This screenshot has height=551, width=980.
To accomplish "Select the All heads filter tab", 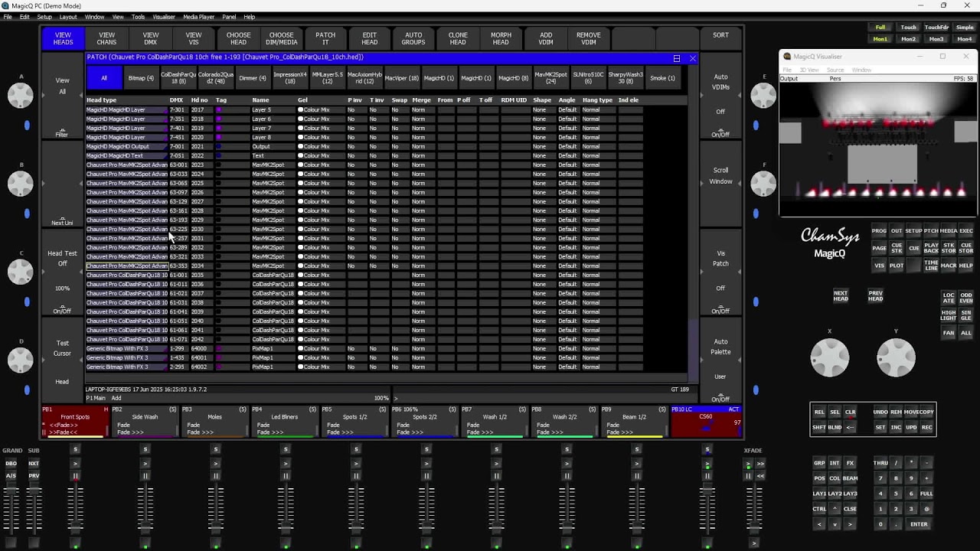I will pos(104,78).
